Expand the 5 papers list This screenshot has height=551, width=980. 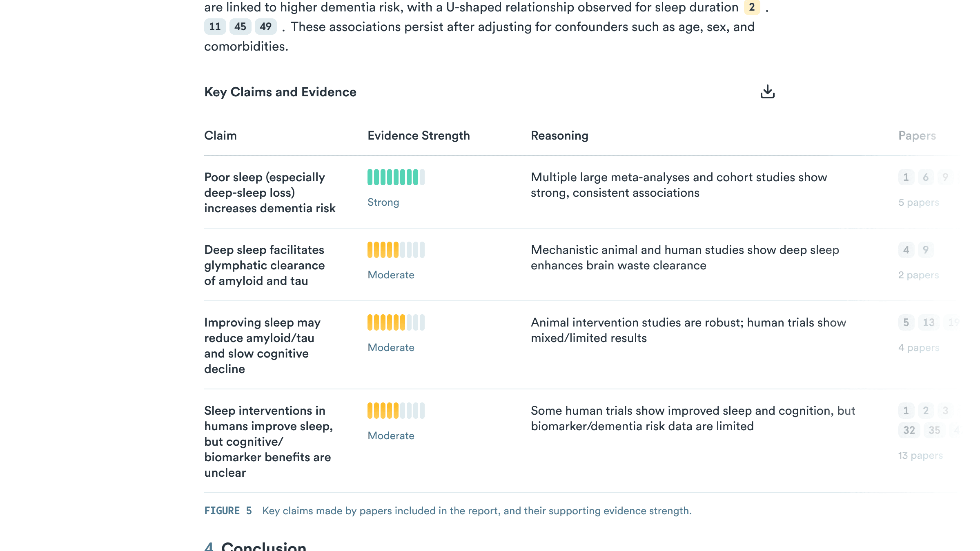click(918, 202)
